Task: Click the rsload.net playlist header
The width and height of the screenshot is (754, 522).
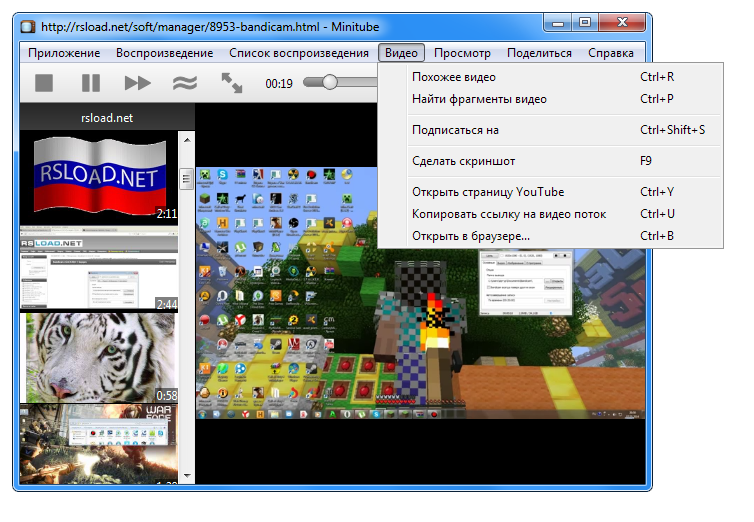Action: (107, 117)
